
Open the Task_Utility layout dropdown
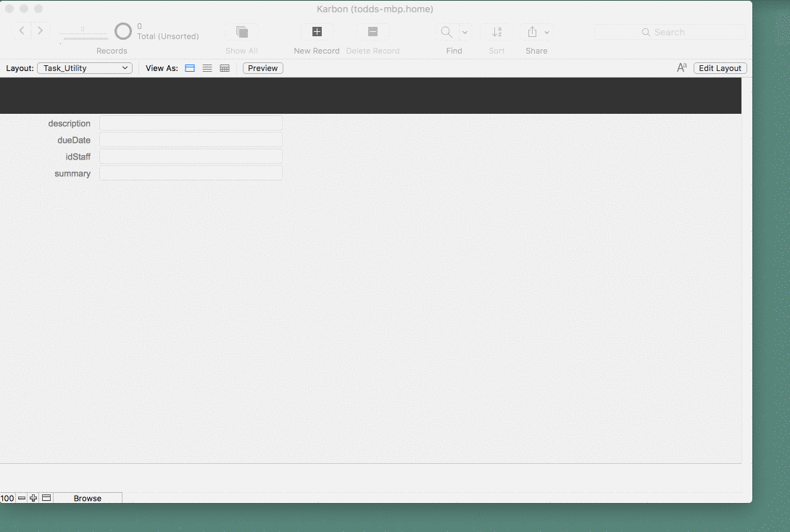tap(85, 68)
